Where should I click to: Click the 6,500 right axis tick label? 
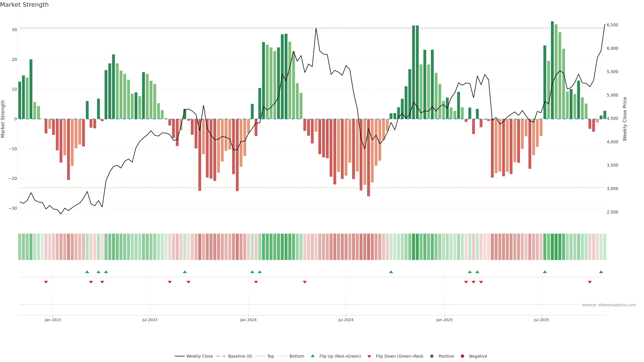[612, 25]
